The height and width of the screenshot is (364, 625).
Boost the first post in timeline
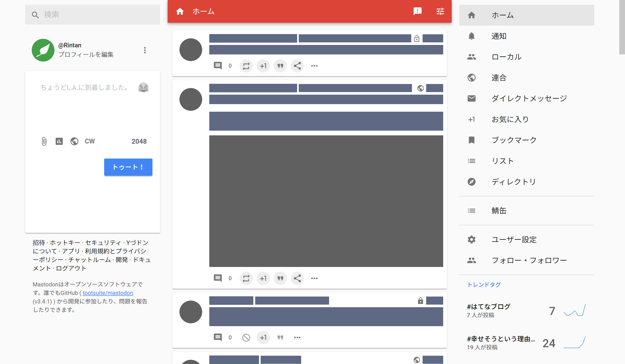(x=246, y=66)
